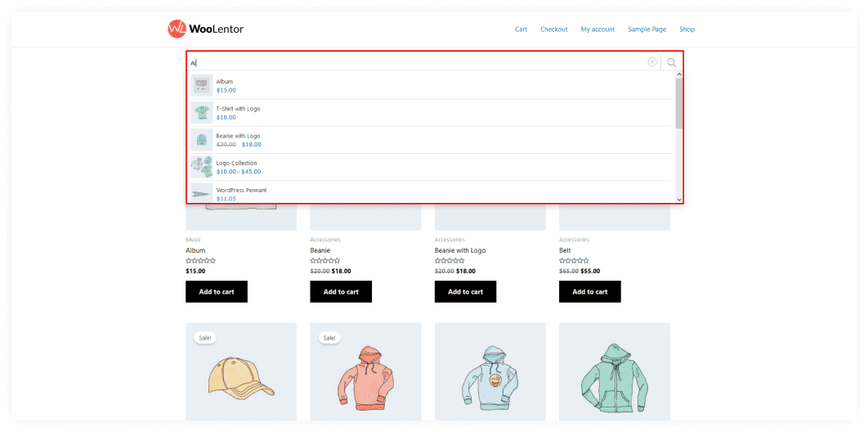Open Logo Collection search suggestion
The width and height of the screenshot is (868, 432).
[x=236, y=163]
